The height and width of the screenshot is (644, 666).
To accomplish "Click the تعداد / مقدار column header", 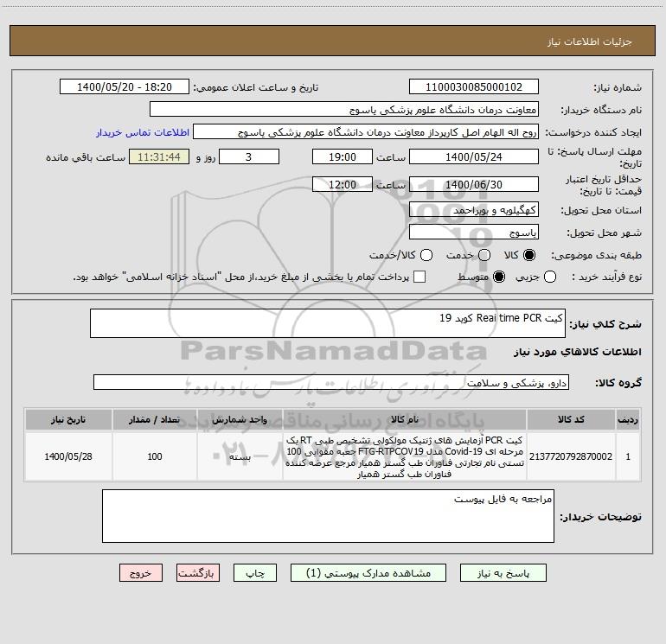I will point(155,419).
